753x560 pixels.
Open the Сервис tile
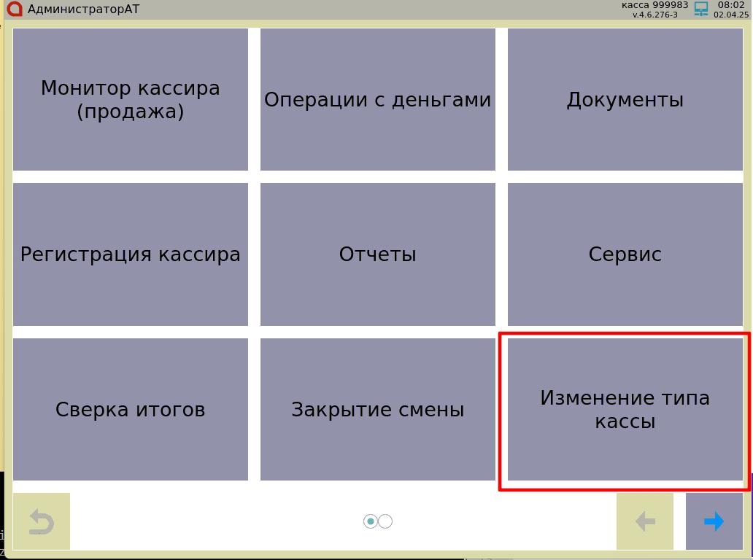point(625,254)
